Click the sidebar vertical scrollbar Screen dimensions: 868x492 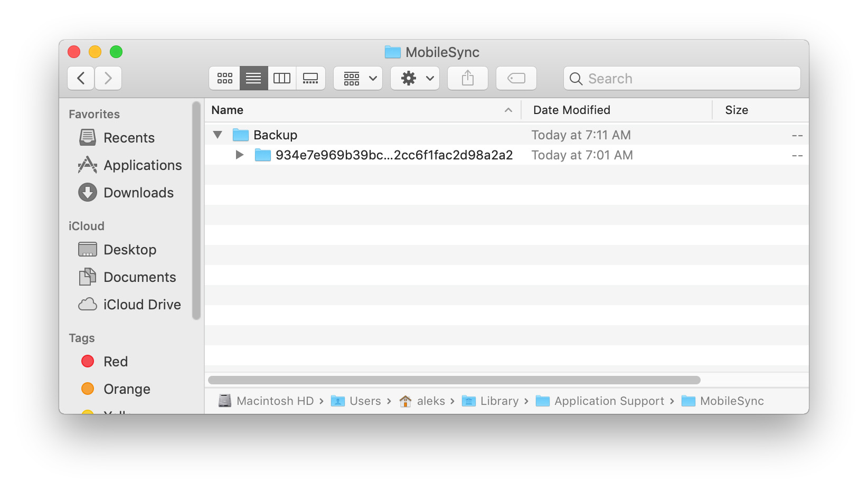pos(196,211)
